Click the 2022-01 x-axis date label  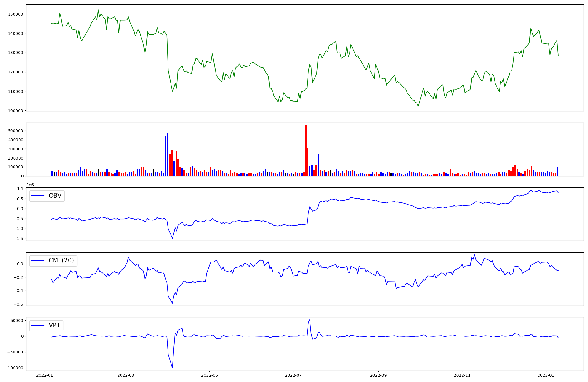45,375
